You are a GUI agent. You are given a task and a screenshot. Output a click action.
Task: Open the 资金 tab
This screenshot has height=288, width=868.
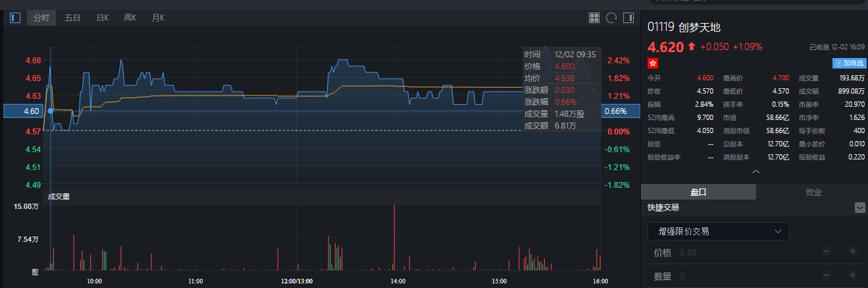(813, 192)
